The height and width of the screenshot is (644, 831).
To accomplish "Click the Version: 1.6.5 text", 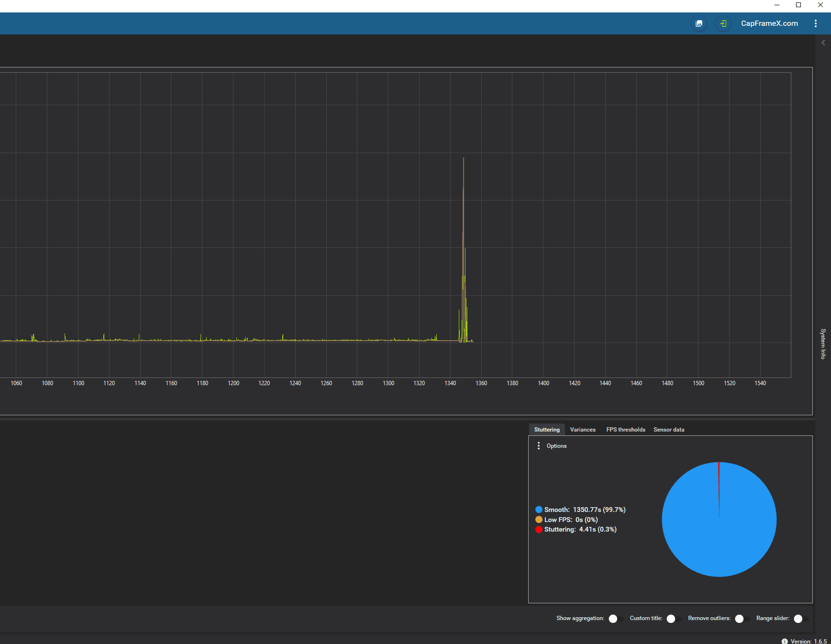I will [809, 641].
